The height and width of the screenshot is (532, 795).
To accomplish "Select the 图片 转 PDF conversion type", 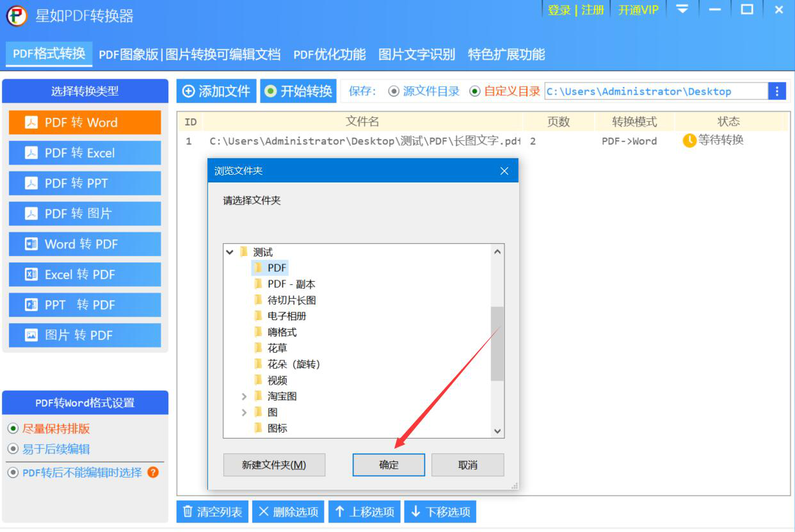I will point(84,335).
